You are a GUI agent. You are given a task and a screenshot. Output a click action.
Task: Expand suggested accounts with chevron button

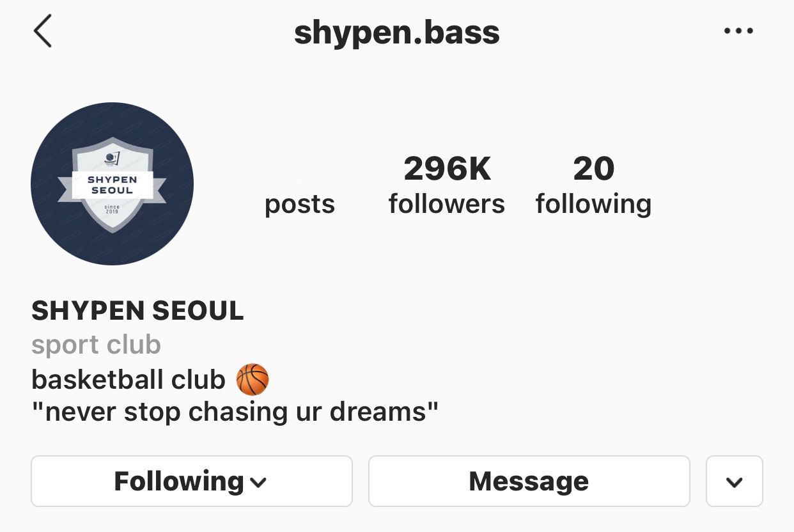pos(735,481)
